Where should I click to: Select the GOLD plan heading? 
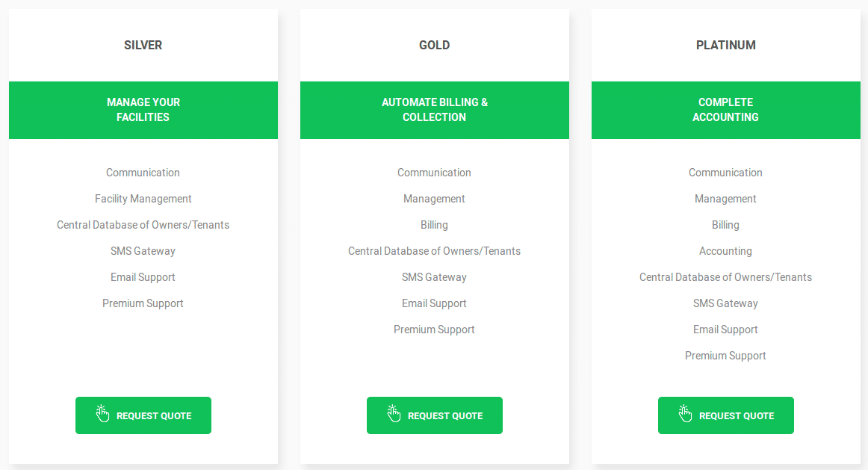tap(435, 45)
